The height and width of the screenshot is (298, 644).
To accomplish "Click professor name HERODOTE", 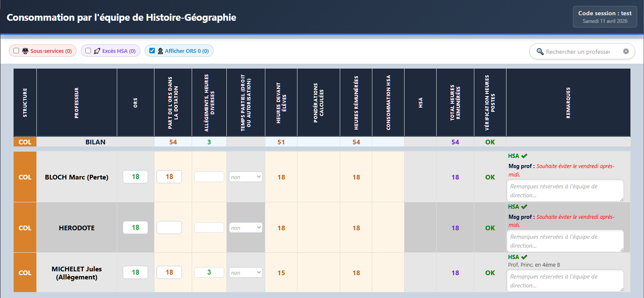I will [77, 228].
